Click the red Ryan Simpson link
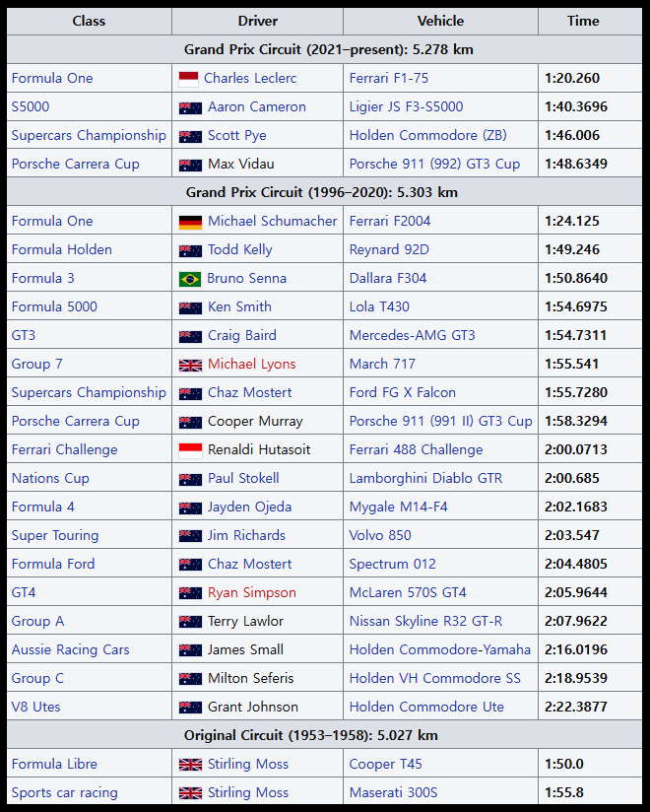Image resolution: width=650 pixels, height=812 pixels. tap(251, 592)
